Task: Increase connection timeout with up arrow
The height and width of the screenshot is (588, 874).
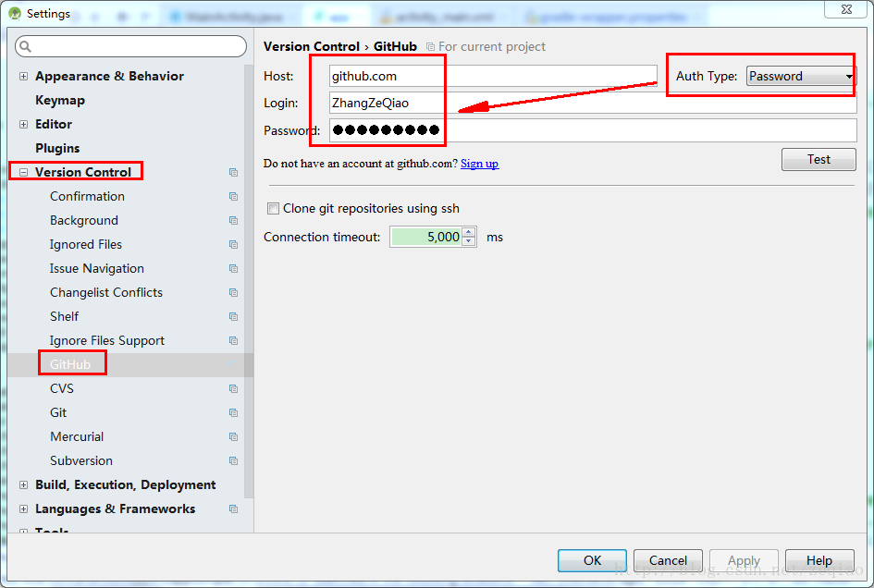Action: [x=469, y=232]
